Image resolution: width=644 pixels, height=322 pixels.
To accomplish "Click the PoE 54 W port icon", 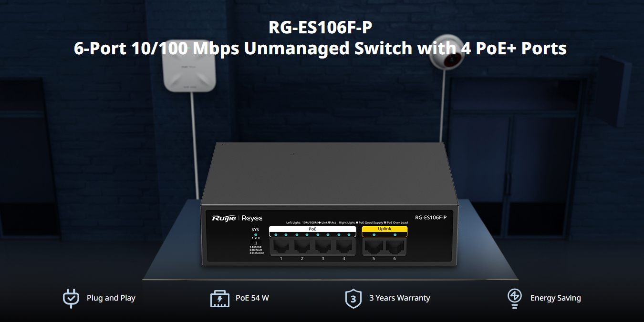I will click(x=220, y=299).
